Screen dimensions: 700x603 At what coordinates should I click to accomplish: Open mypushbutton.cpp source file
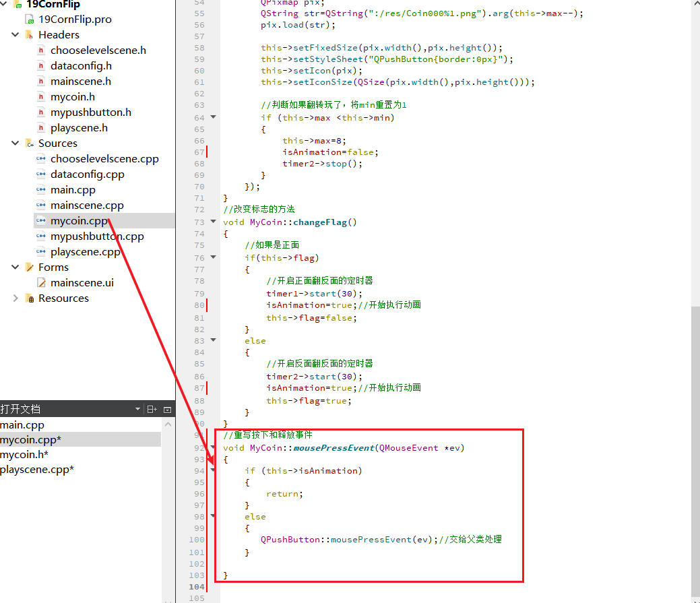tap(97, 236)
